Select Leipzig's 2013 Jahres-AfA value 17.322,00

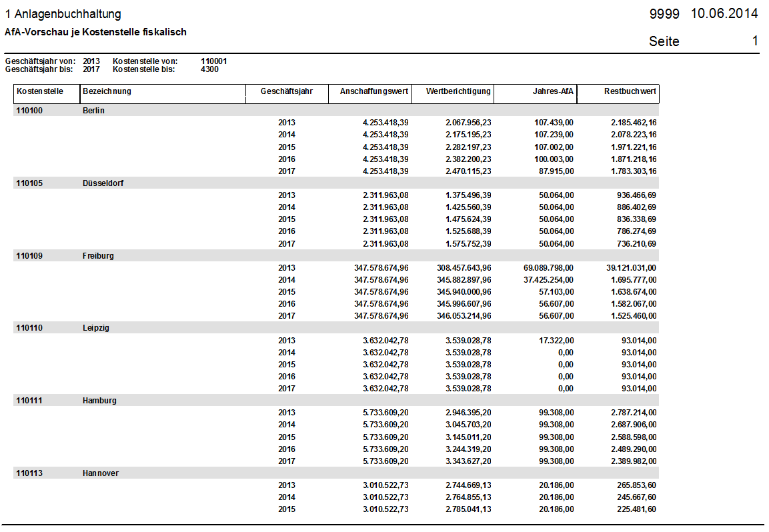[x=556, y=341]
